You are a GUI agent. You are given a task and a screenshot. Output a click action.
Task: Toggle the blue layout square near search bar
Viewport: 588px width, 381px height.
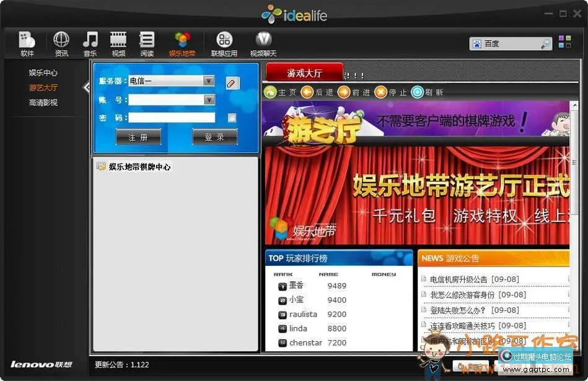(561, 46)
